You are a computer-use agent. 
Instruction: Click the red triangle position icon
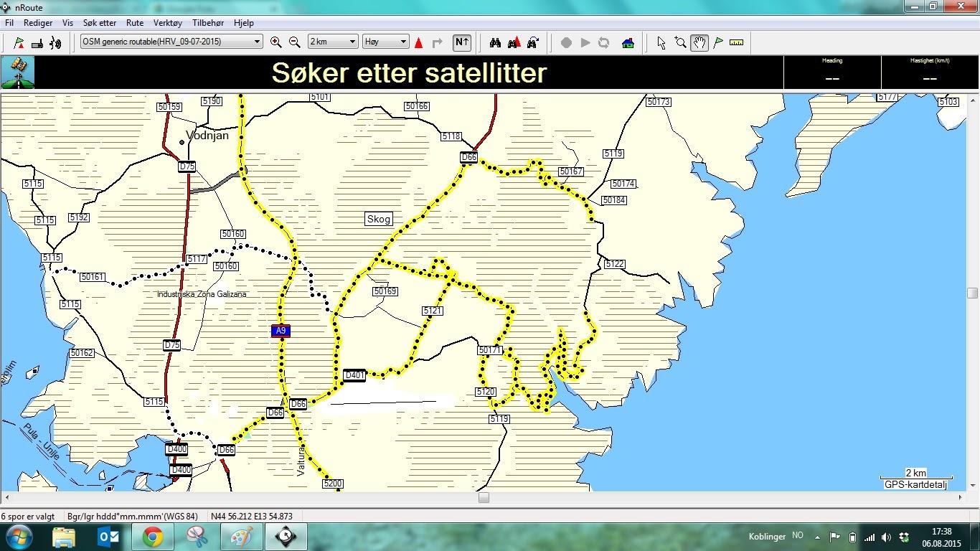pyautogui.click(x=419, y=42)
